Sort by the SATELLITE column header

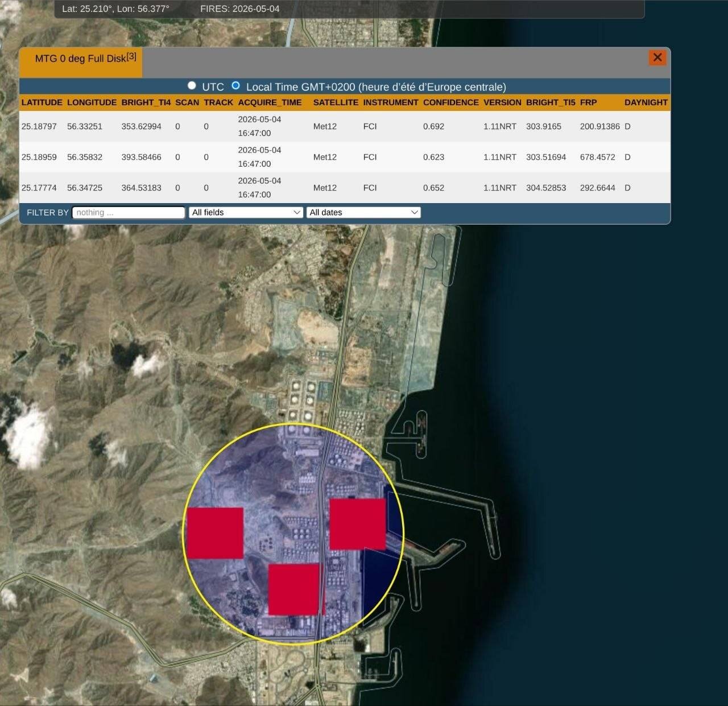pyautogui.click(x=336, y=102)
